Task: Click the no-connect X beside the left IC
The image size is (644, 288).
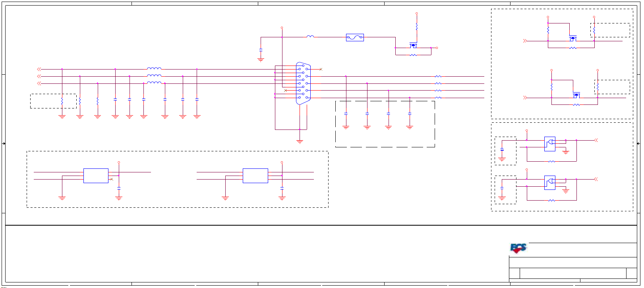Action: point(112,179)
